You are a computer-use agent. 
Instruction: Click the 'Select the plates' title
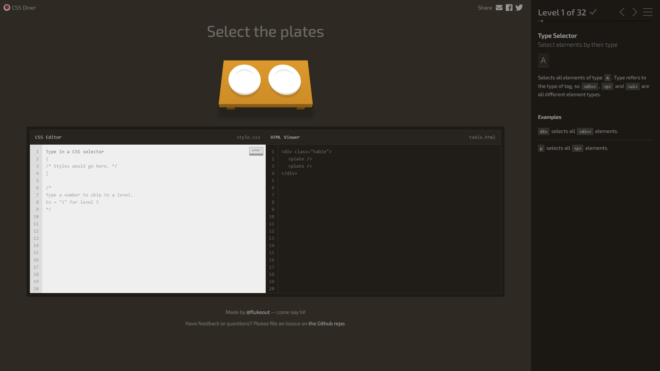(266, 32)
